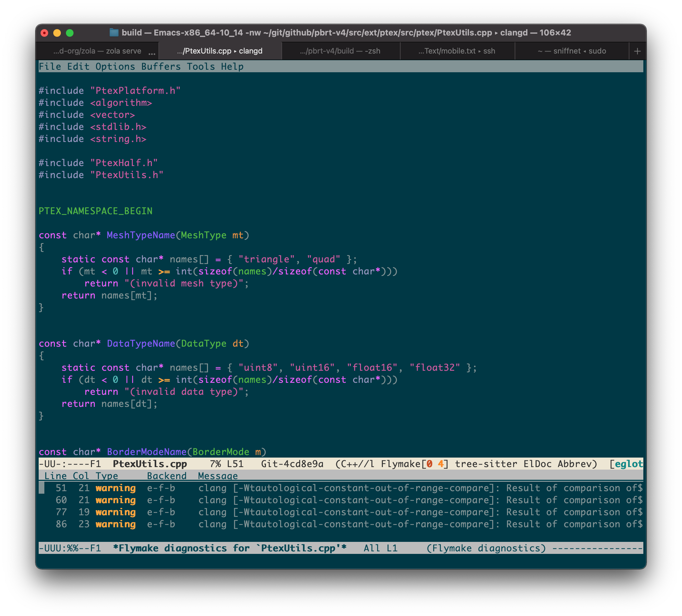
Task: Click the "PtexUtils.h" include string
Action: [x=127, y=175]
